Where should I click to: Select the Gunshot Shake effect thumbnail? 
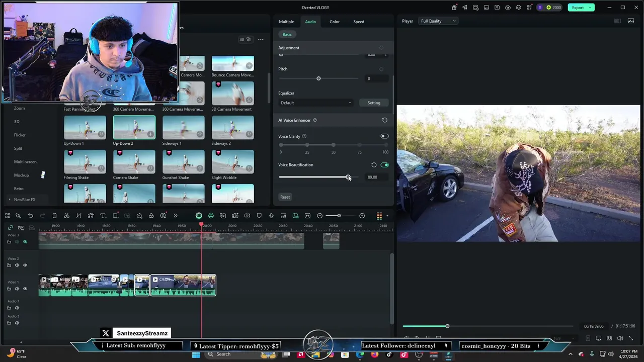pos(183,161)
